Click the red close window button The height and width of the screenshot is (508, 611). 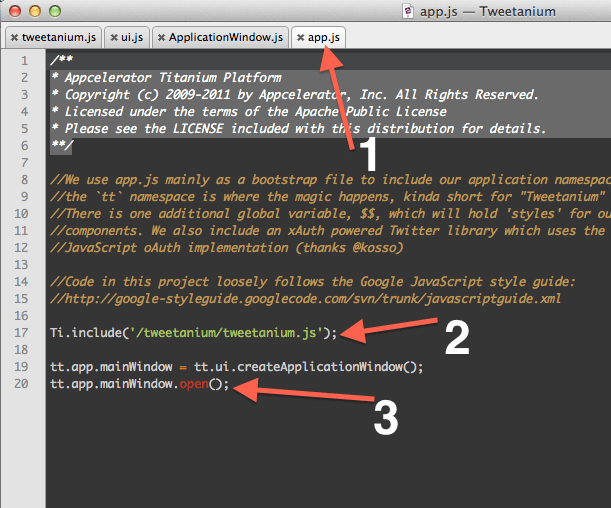15,11
